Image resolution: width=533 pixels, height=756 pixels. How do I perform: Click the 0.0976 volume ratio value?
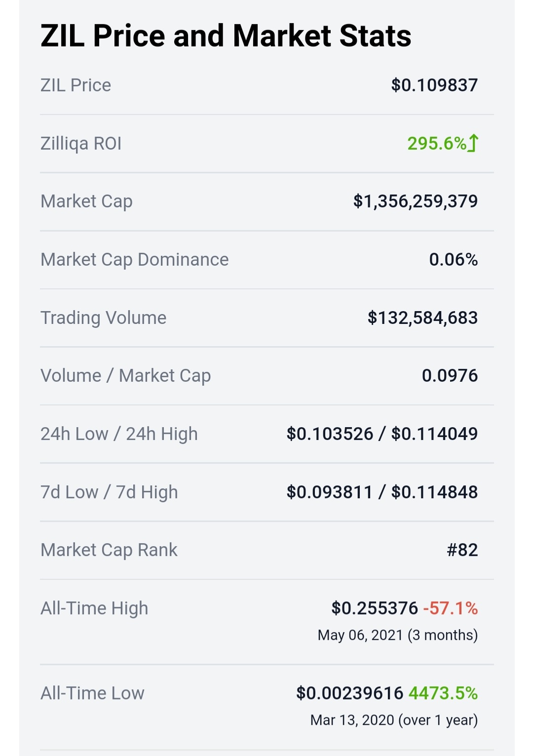point(450,376)
